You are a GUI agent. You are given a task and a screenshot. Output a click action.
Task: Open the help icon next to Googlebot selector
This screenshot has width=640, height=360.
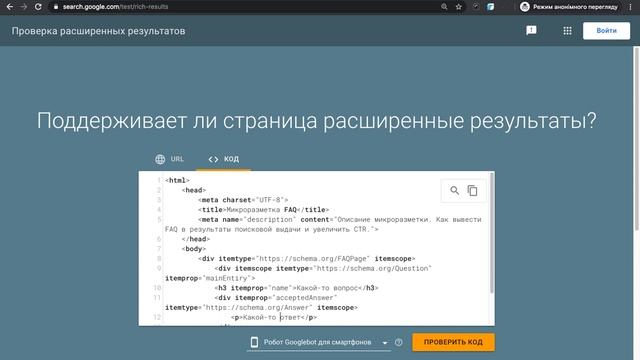[x=399, y=342]
